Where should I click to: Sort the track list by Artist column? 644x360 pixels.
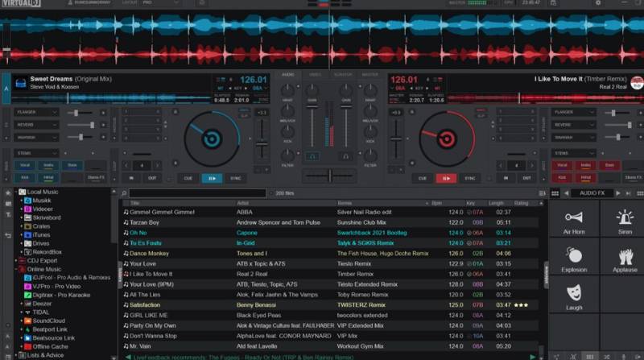coord(242,203)
